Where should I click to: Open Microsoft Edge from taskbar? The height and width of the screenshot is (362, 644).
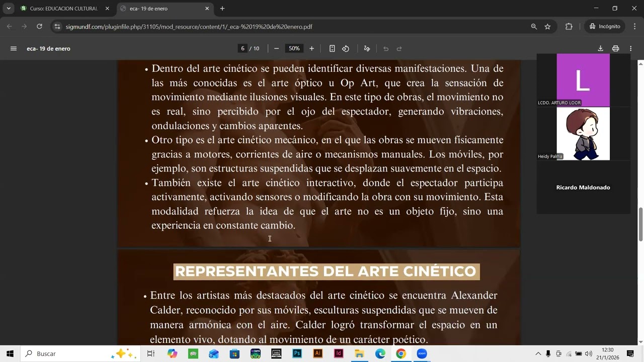380,353
